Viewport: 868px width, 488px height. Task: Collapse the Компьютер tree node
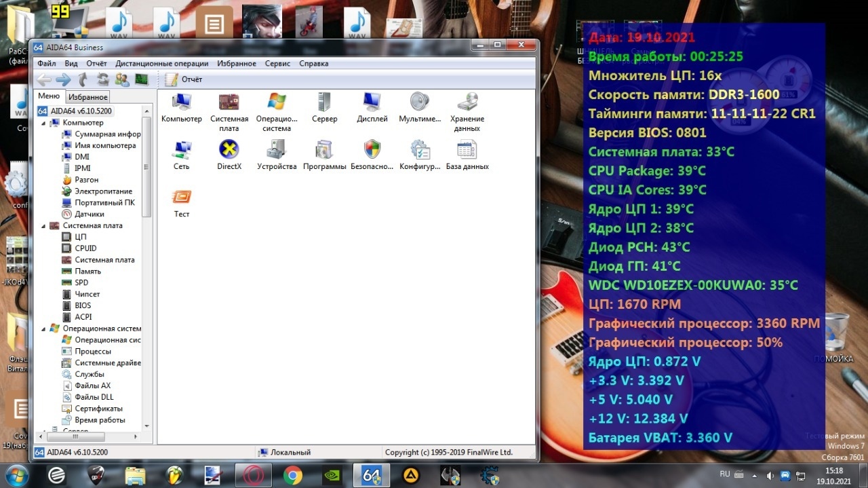pyautogui.click(x=45, y=123)
